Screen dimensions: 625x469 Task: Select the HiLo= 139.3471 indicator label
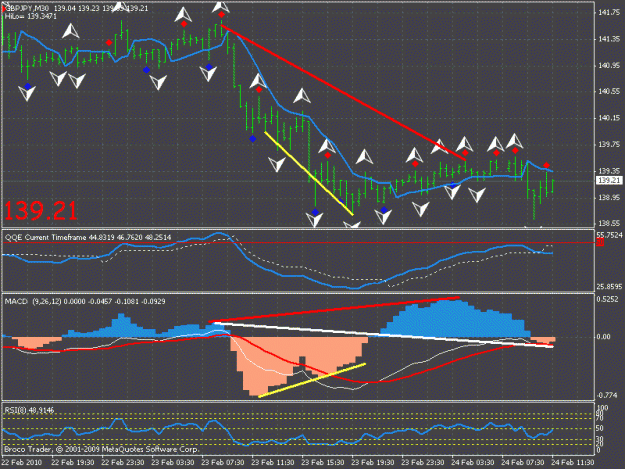(31, 17)
